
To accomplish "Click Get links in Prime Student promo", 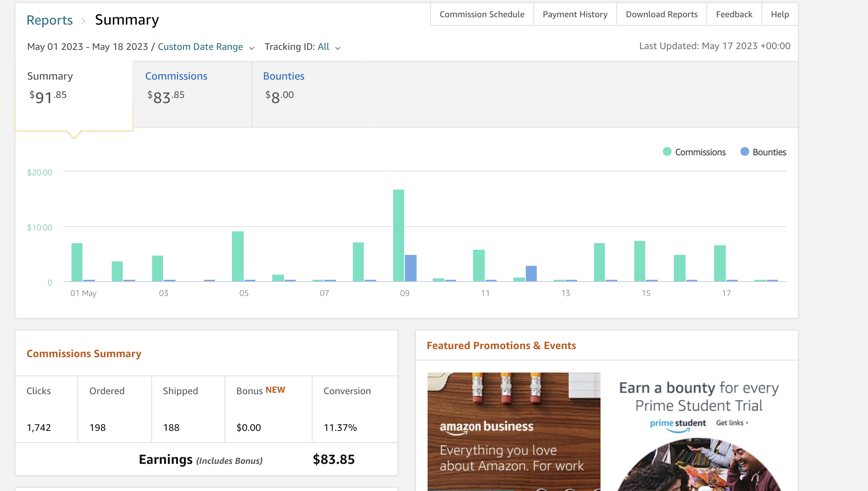I will 732,423.
